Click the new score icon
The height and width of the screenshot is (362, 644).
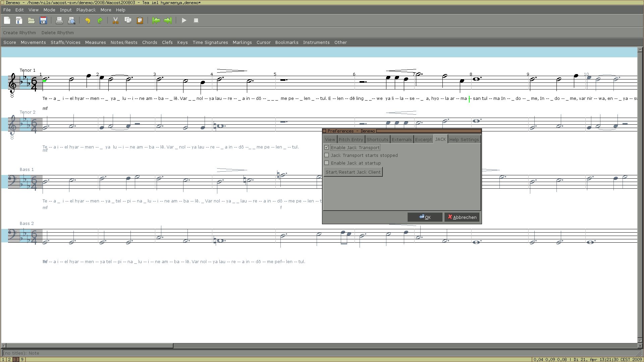click(7, 20)
